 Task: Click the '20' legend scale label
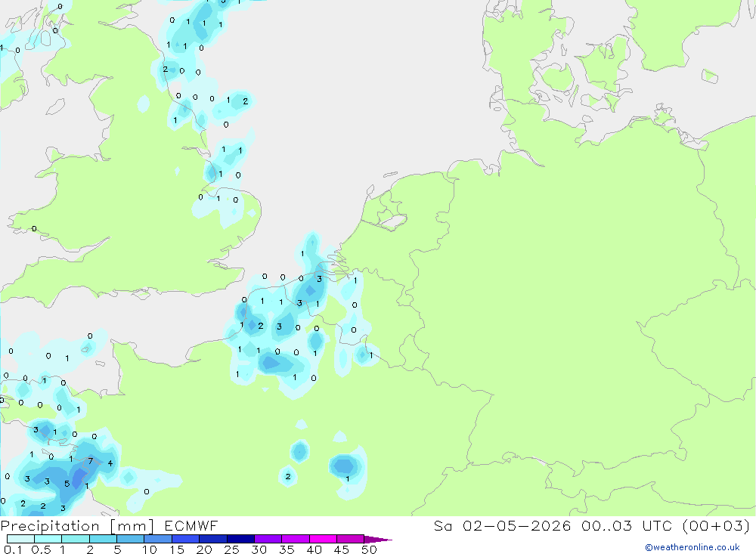click(204, 549)
